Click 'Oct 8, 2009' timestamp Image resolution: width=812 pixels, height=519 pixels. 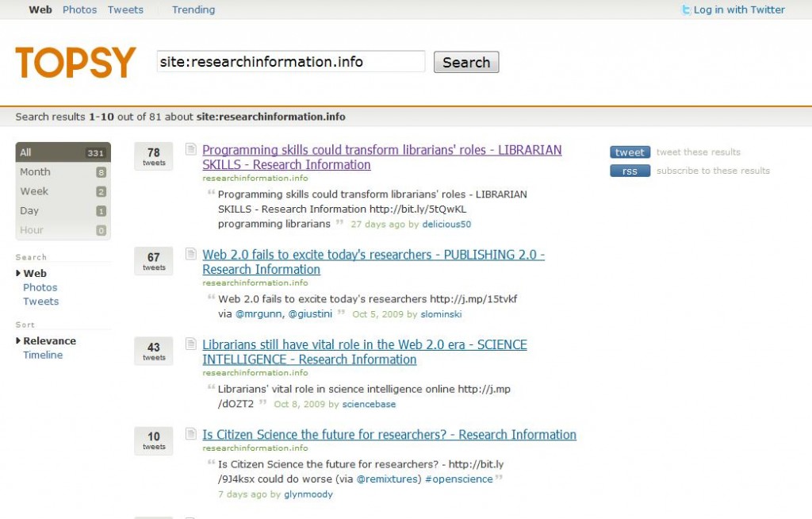pos(299,404)
